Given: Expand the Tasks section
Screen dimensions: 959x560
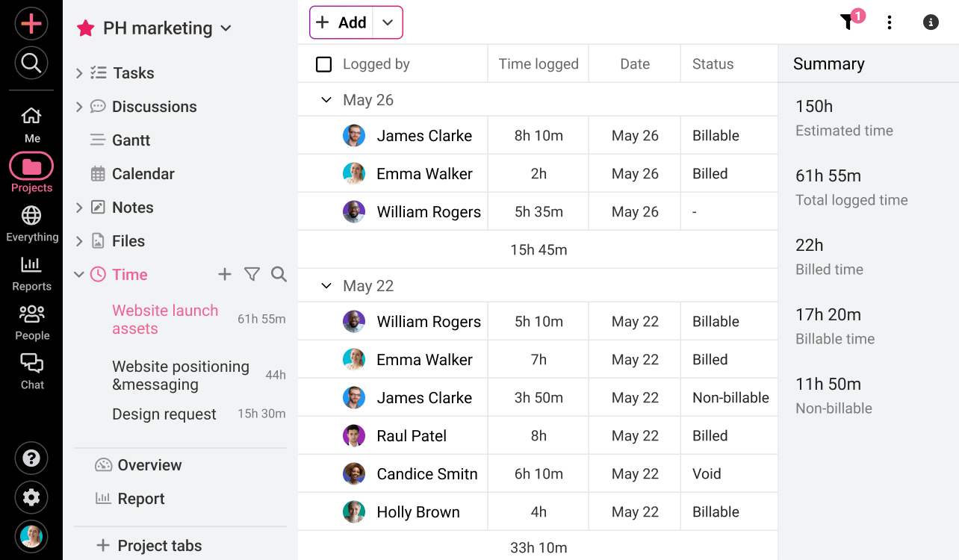Looking at the screenshot, I should coord(78,72).
